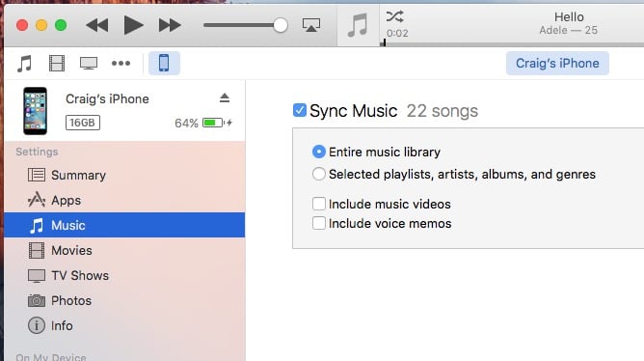
Task: Click the Craig's iPhone tab button
Action: tap(557, 63)
